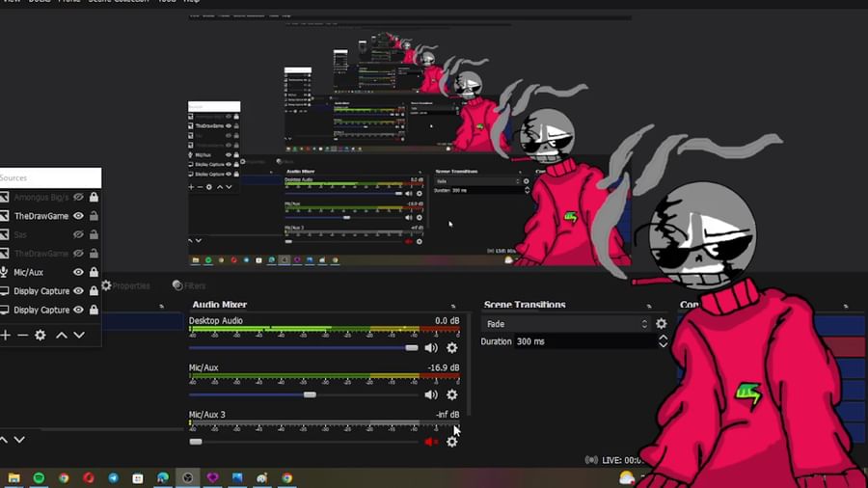The image size is (868, 488).
Task: Open Desktop Audio gear settings
Action: [451, 348]
